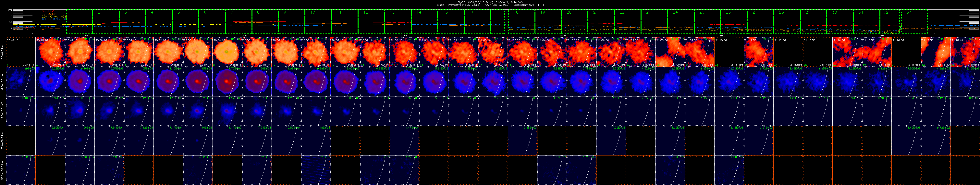Click the Detectors= 001111111 text
The image size is (980, 185).
point(529,5)
